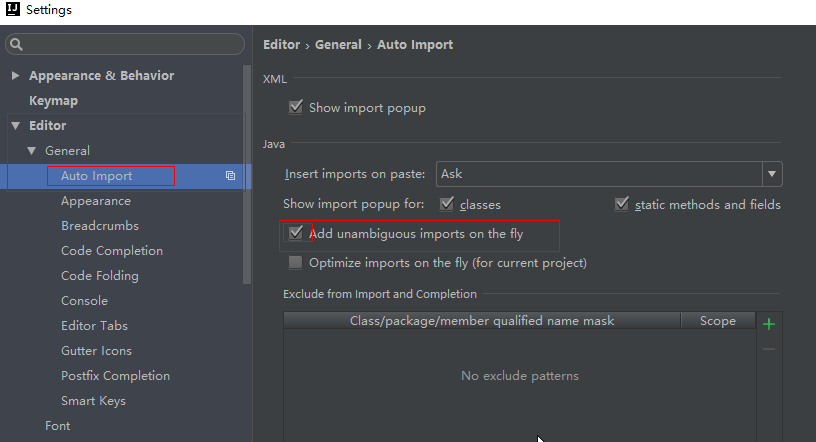Viewport: 816px width, 442px height.
Task: Enable Optimize imports on the fly
Action: [x=296, y=262]
